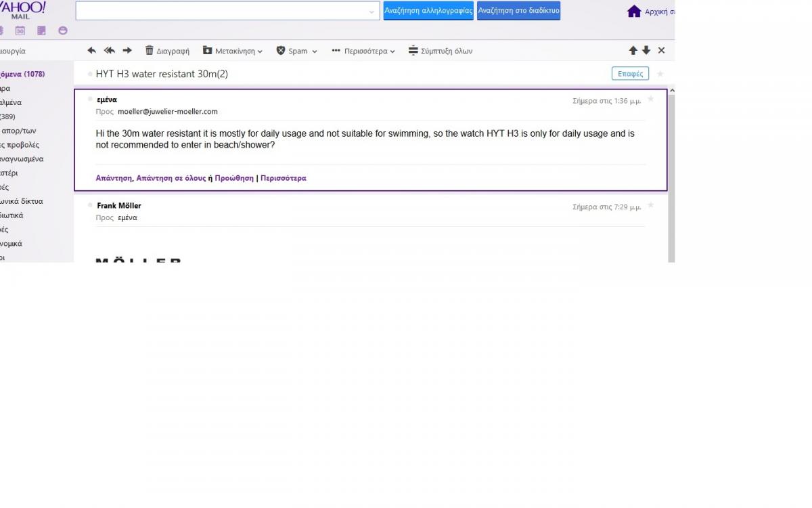Click the Απάντηση reply link
The width and height of the screenshot is (812, 508).
(x=114, y=178)
